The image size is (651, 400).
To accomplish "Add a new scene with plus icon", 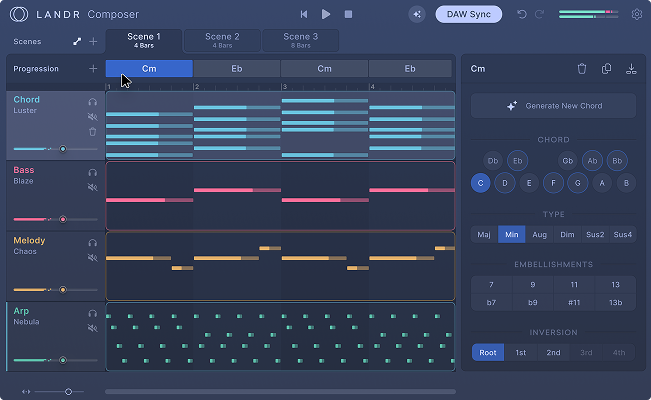I will point(93,42).
